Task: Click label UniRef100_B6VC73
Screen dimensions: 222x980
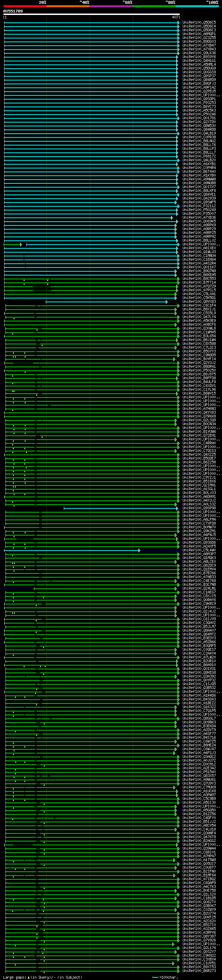Action: coord(199,106)
